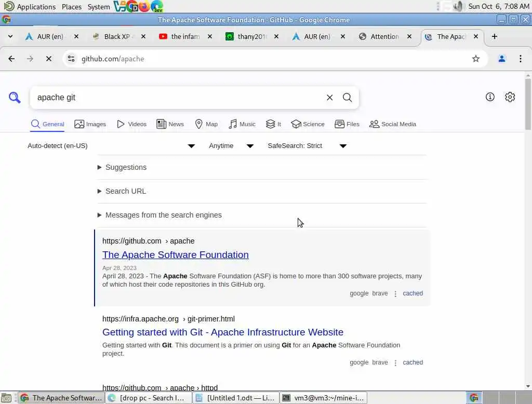Open cached version of Apache Software Foundation result

[413, 293]
